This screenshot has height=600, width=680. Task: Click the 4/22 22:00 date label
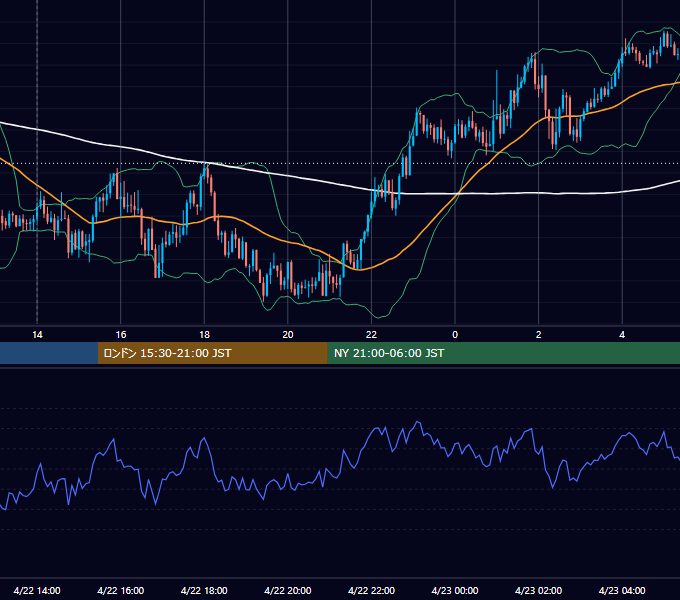coord(371,590)
